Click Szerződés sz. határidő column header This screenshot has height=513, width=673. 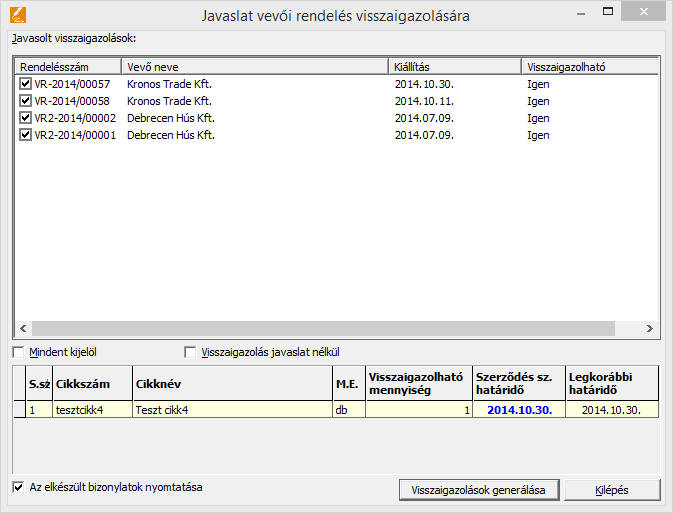coord(519,384)
